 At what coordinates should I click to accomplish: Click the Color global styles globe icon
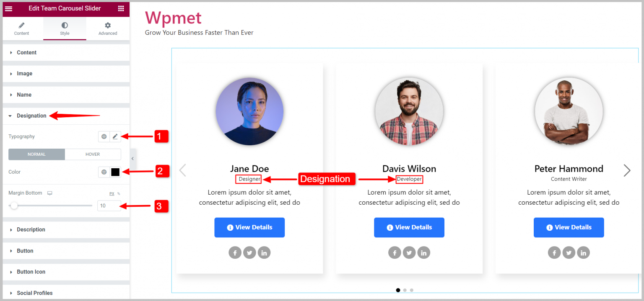(104, 172)
